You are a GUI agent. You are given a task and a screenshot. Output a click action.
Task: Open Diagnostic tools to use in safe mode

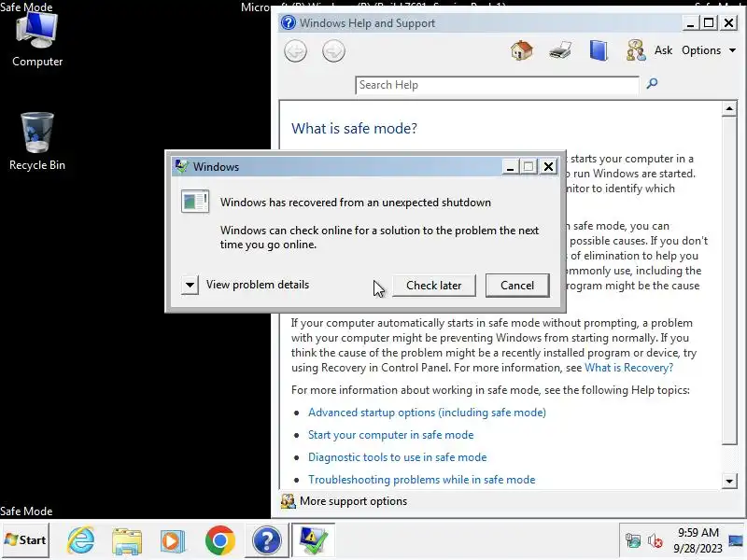pyautogui.click(x=398, y=457)
